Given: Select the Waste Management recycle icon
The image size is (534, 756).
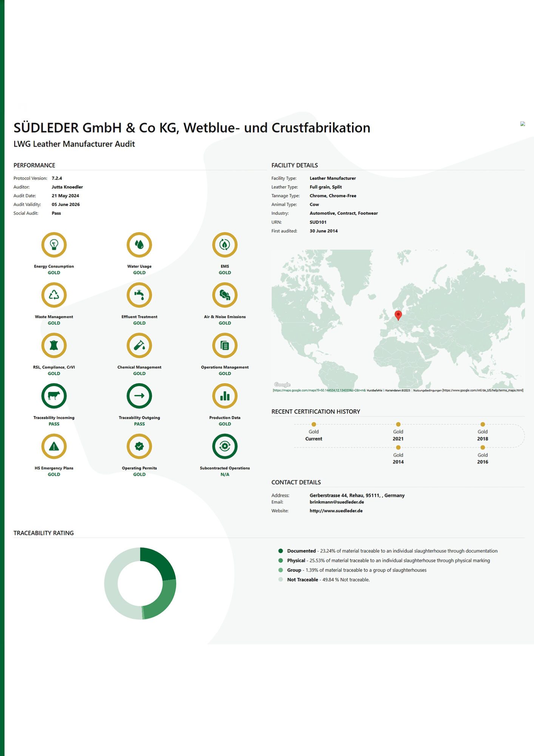Looking at the screenshot, I should coord(54,295).
